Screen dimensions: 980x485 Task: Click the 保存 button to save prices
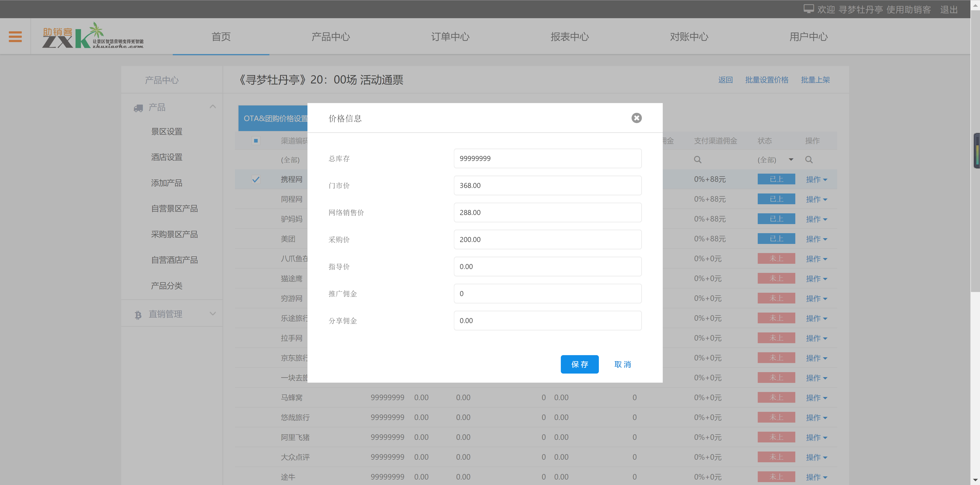point(579,364)
